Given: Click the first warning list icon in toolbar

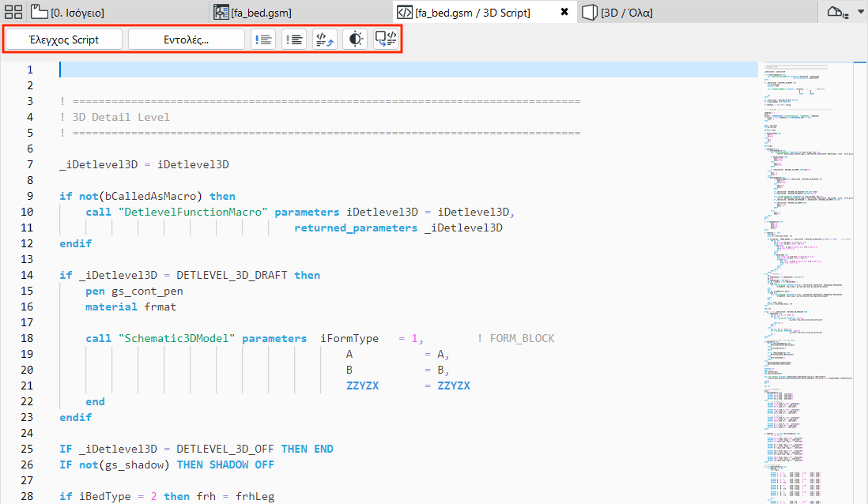Looking at the screenshot, I should (263, 38).
